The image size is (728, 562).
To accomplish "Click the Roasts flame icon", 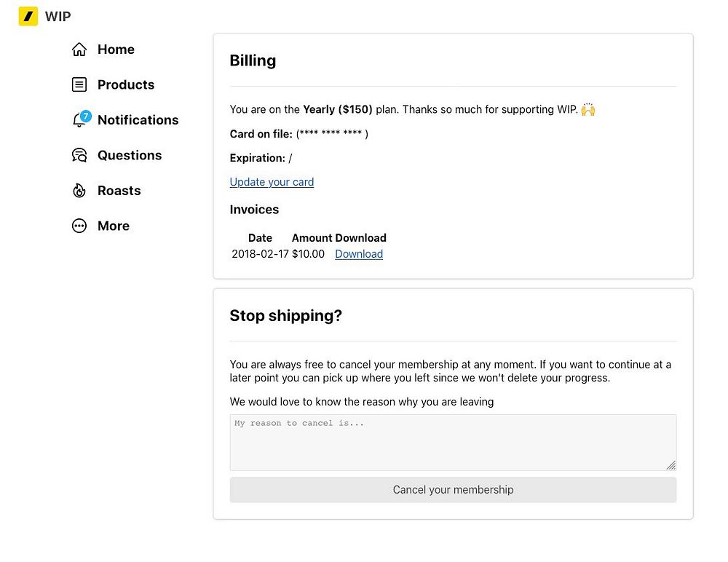I will [79, 191].
